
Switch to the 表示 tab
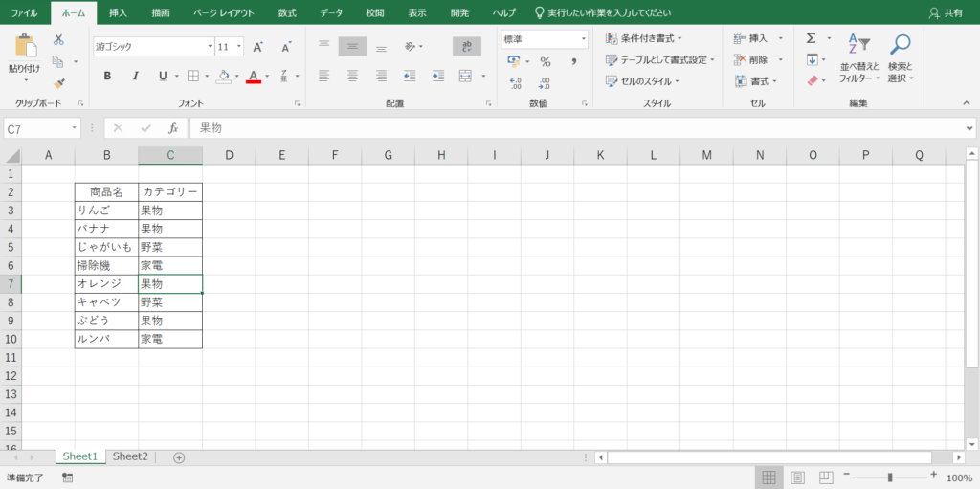[417, 12]
